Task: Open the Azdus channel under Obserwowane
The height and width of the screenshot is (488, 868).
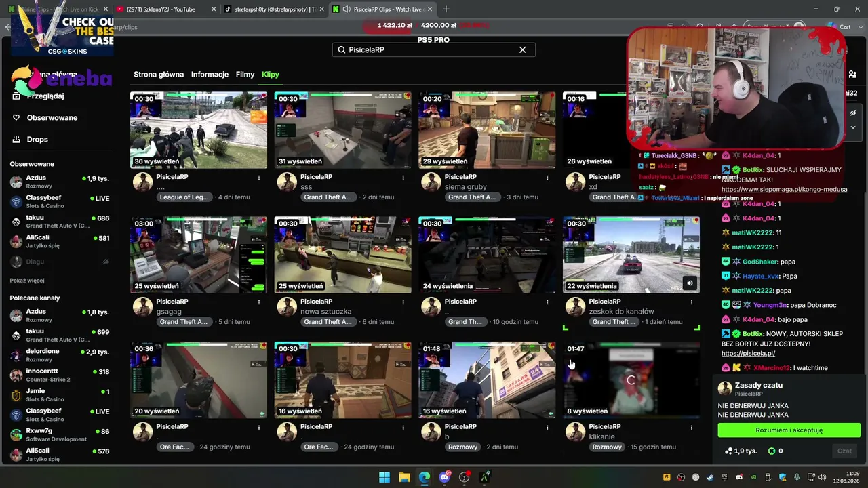Action: point(60,182)
